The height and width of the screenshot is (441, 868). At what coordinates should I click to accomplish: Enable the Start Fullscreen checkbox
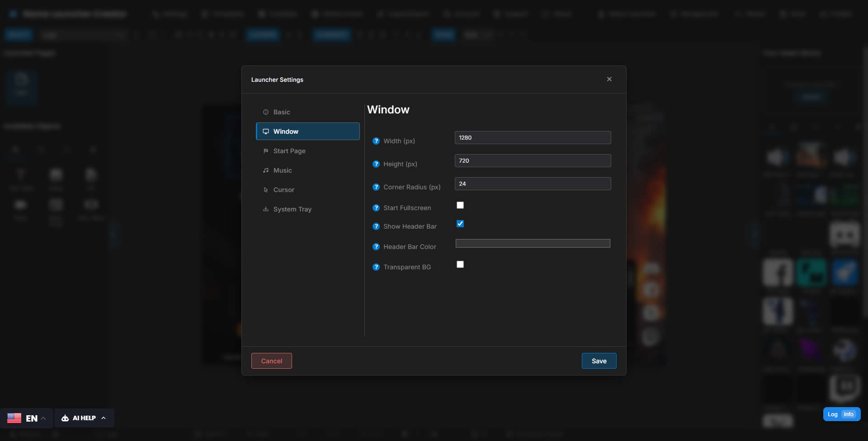[x=460, y=205]
